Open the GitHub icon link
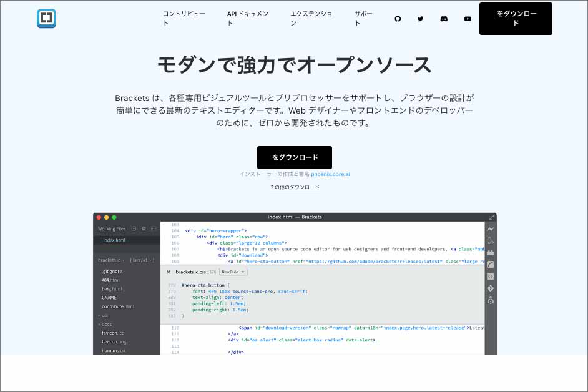Viewport: 588px width, 392px height. tap(398, 19)
